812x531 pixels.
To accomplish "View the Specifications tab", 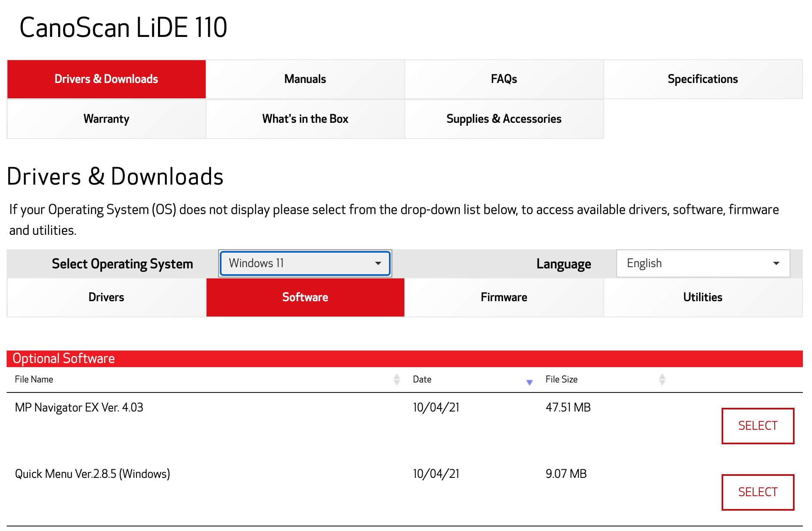I will [703, 79].
